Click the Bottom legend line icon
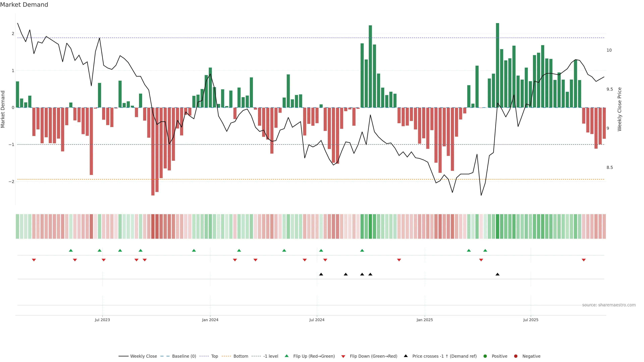 226,356
